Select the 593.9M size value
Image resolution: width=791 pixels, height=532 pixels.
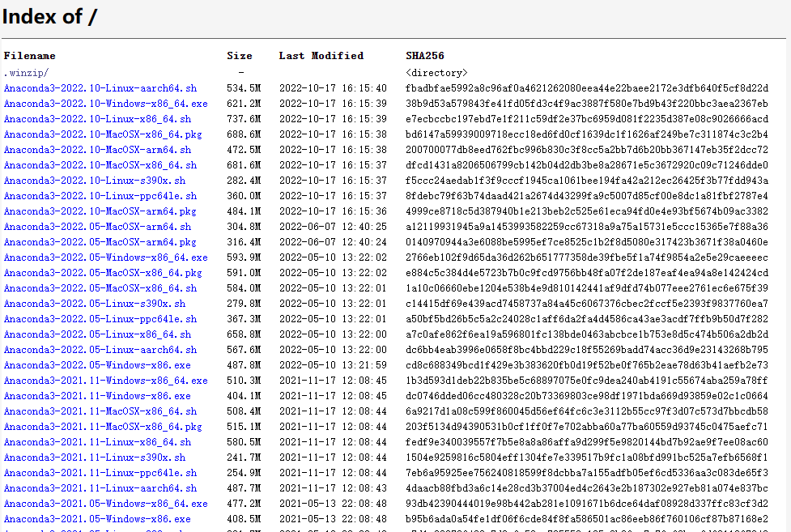coord(244,257)
